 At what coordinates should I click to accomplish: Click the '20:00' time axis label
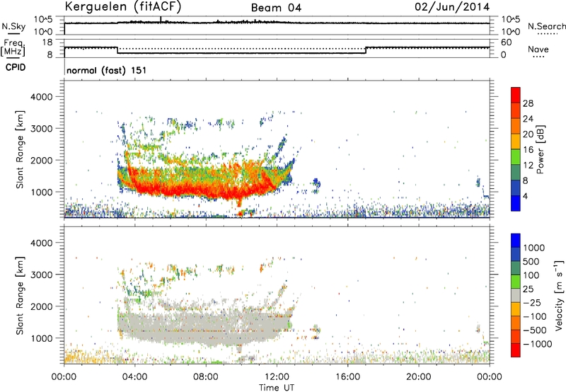click(x=419, y=377)
